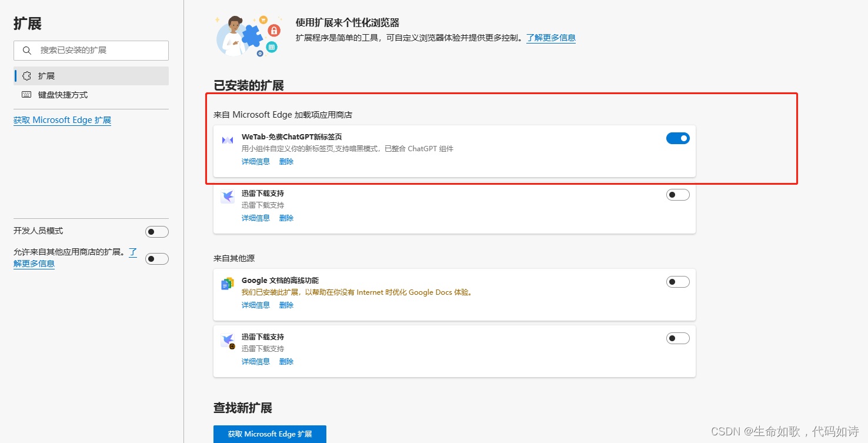Click Google 文档的离线功能 title text

pyautogui.click(x=280, y=281)
